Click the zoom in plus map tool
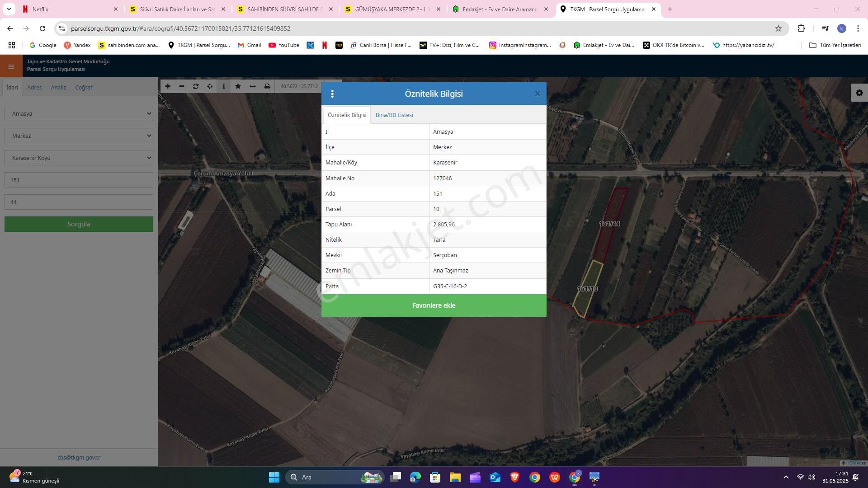The image size is (868, 488). point(168,86)
